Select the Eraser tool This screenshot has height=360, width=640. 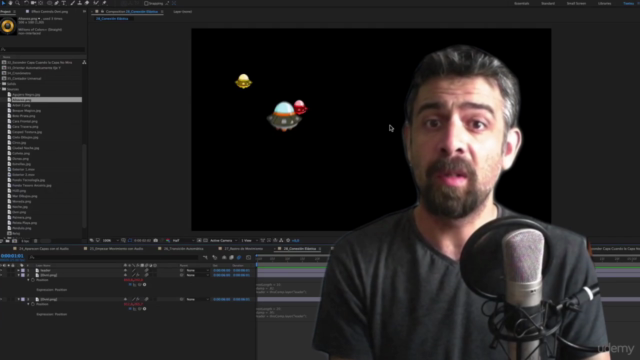[x=87, y=3]
